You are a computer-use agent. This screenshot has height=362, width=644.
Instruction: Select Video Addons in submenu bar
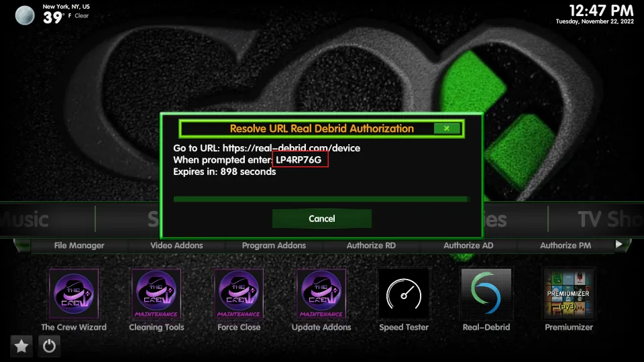[176, 245]
